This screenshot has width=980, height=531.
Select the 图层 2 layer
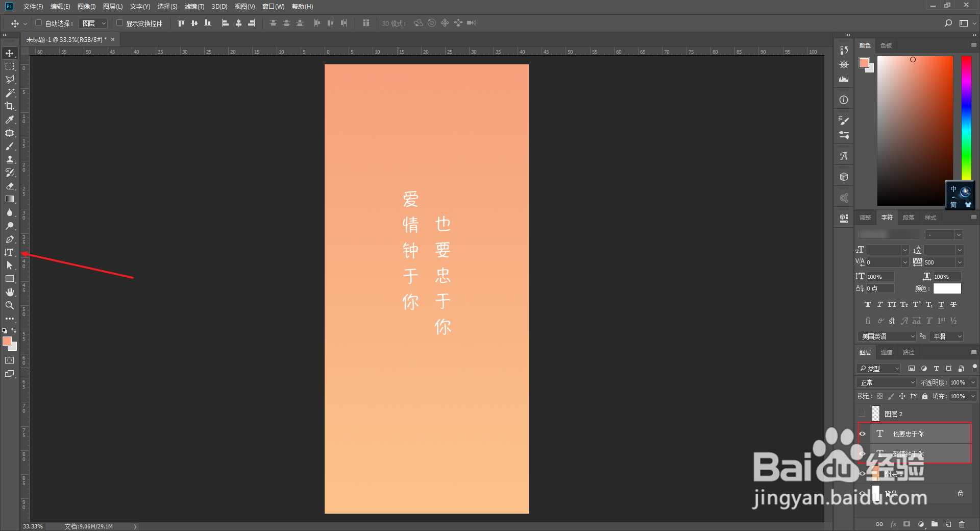coord(894,414)
